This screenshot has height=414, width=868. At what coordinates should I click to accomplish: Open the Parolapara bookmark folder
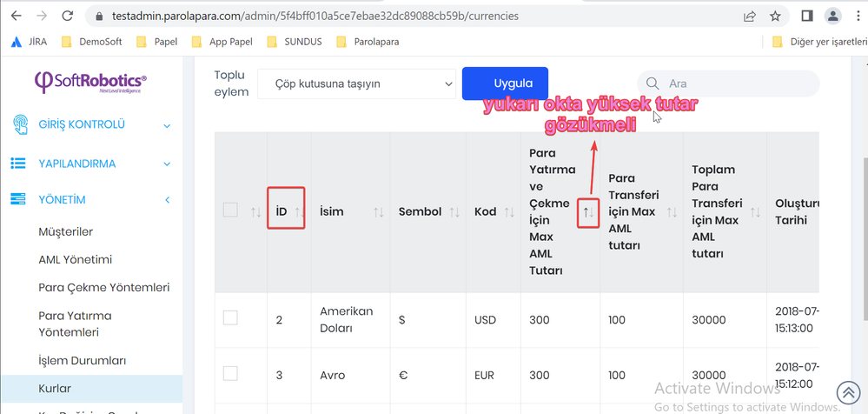click(368, 42)
